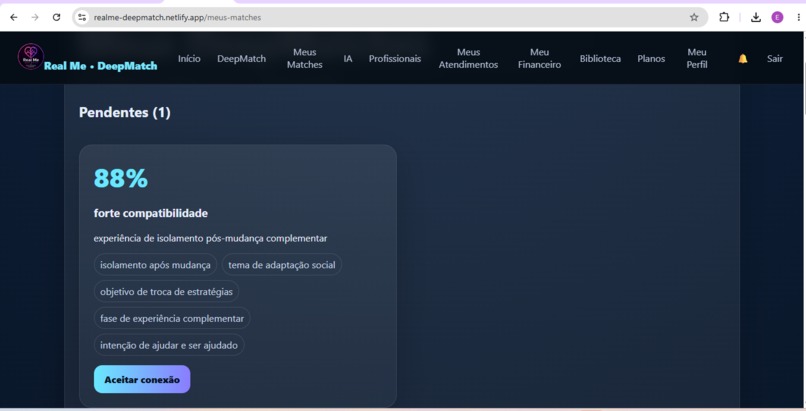Click fase de experiência complementar tag

click(172, 318)
